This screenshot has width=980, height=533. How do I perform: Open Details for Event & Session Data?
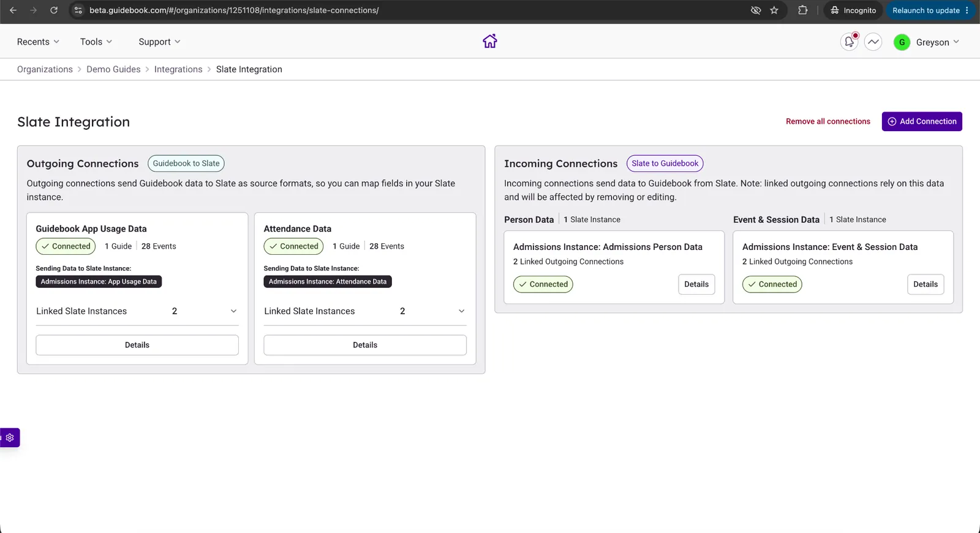925,284
